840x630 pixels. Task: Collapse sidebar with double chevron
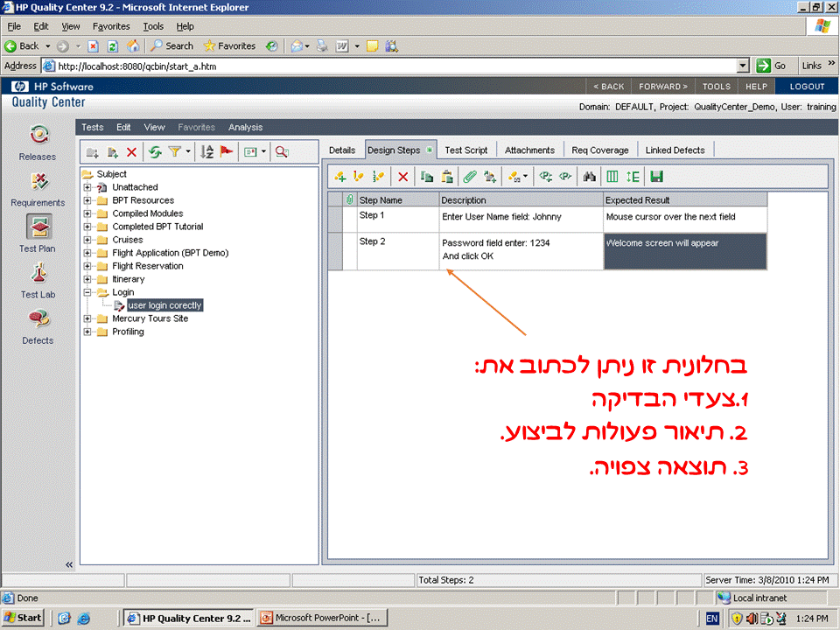[68, 564]
